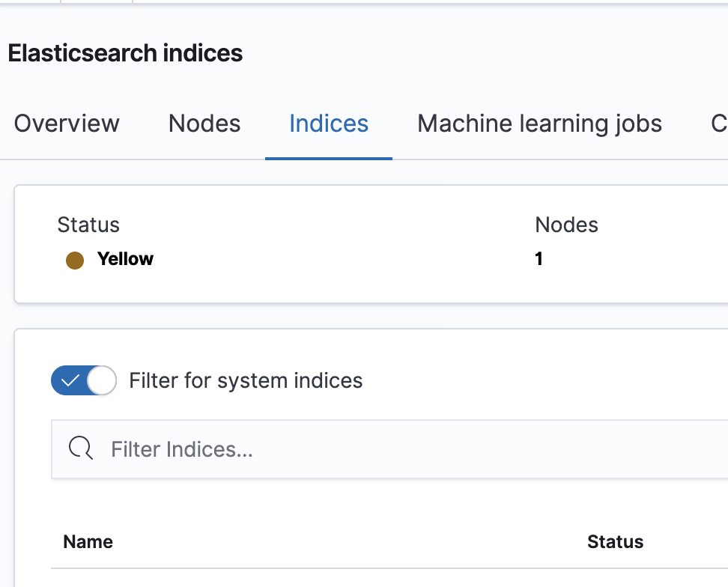
Task: Click the Nodes count value 1
Action: [539, 259]
